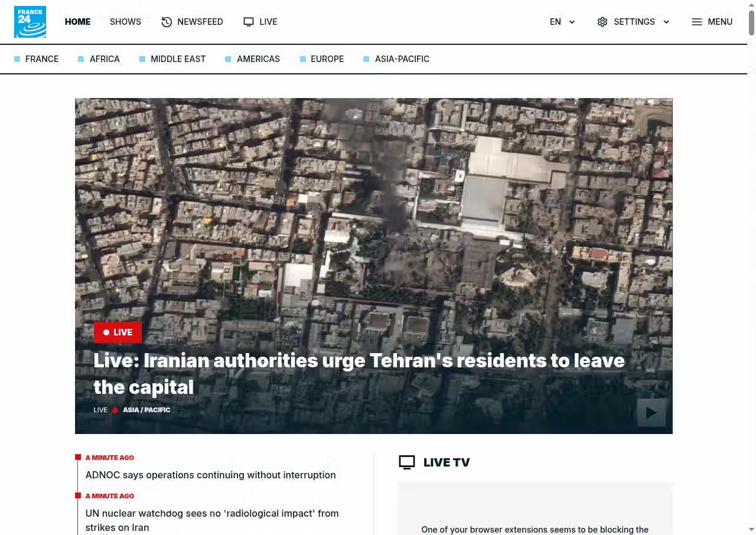Go to the Middle East section

(178, 59)
